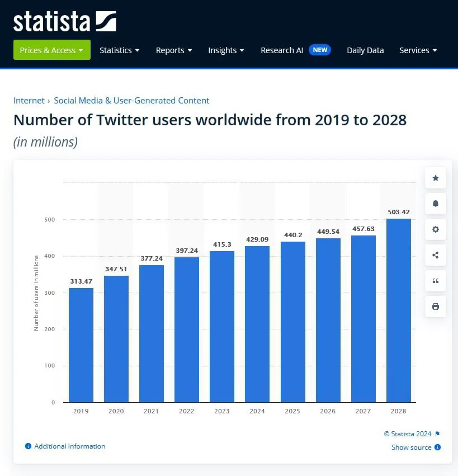Screen dimensions: 458x476
Task: Click the Show source link
Action: tap(412, 447)
